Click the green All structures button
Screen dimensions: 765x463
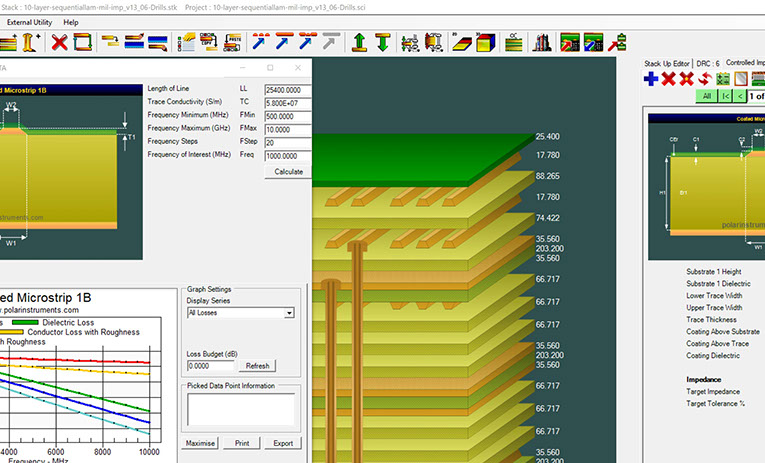tap(706, 96)
